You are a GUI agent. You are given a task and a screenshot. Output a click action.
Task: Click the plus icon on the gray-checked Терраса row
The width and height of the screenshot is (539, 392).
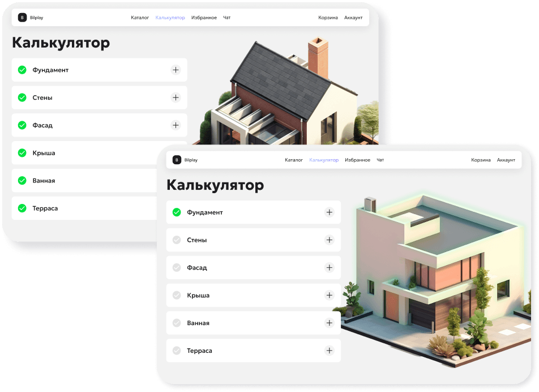click(330, 351)
